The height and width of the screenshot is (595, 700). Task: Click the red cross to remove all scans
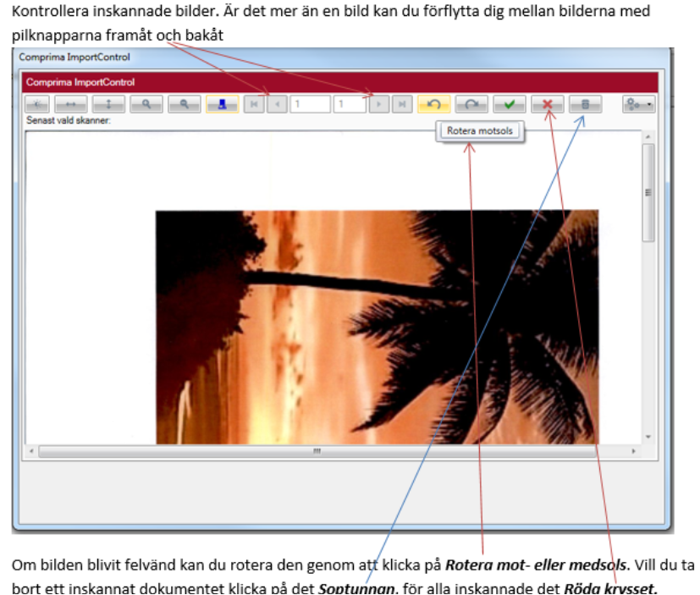547,104
